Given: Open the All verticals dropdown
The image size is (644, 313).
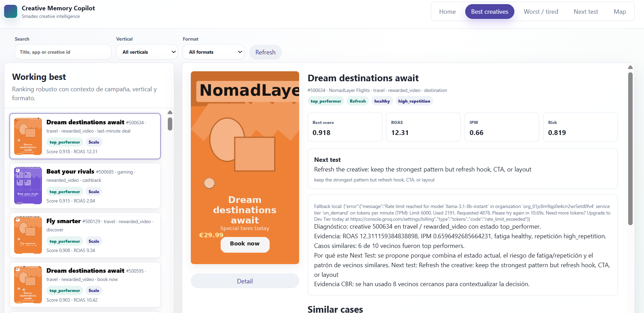Looking at the screenshot, I should coord(147,52).
